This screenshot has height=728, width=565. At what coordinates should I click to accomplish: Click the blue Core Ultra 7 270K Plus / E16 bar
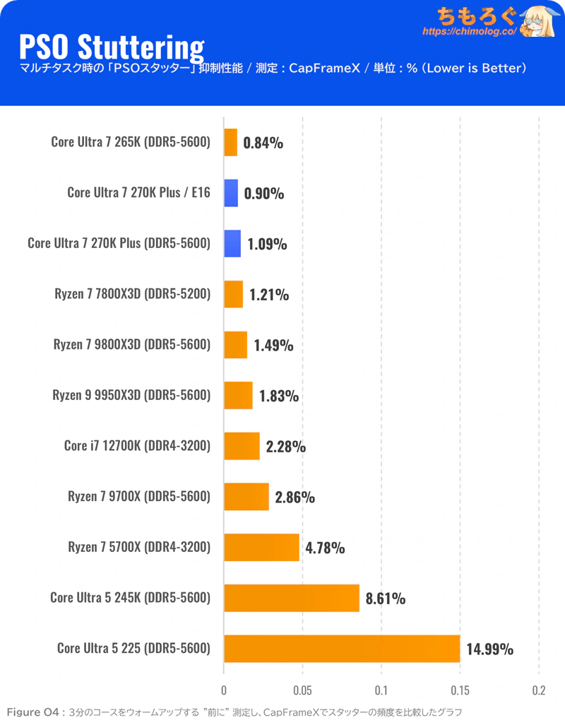coord(231,193)
